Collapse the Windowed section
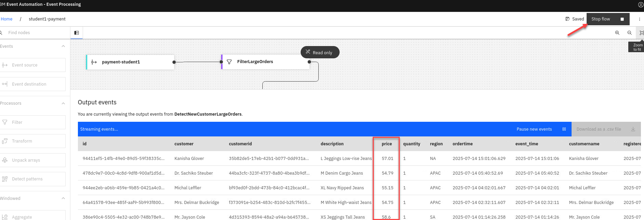644x220 pixels. (x=63, y=199)
